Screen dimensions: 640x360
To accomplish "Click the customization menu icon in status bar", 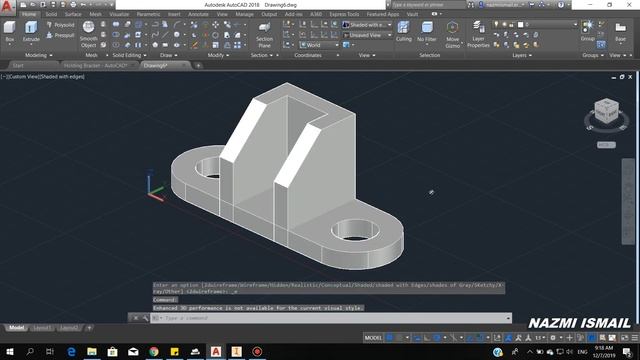I will click(635, 338).
